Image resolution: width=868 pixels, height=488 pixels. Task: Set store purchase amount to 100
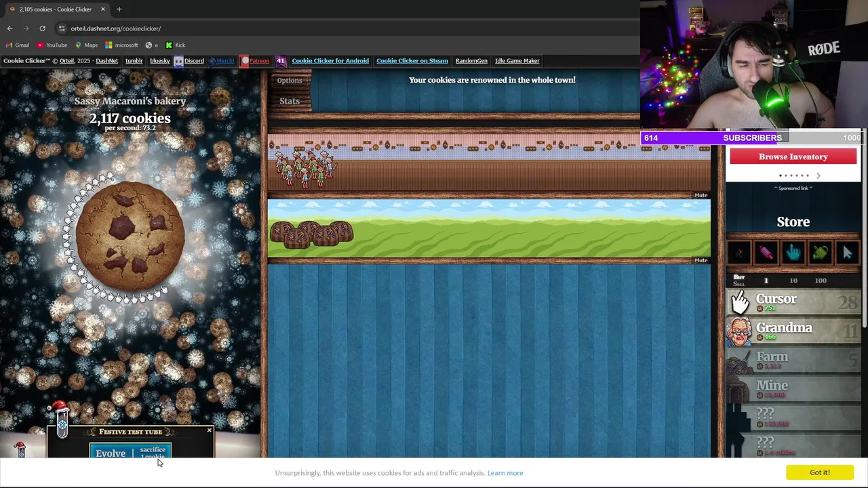[821, 281]
